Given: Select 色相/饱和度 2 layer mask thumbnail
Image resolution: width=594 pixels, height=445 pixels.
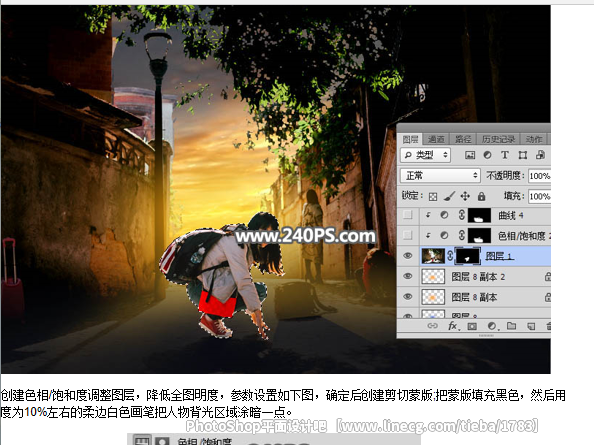Looking at the screenshot, I should pyautogui.click(x=480, y=235).
